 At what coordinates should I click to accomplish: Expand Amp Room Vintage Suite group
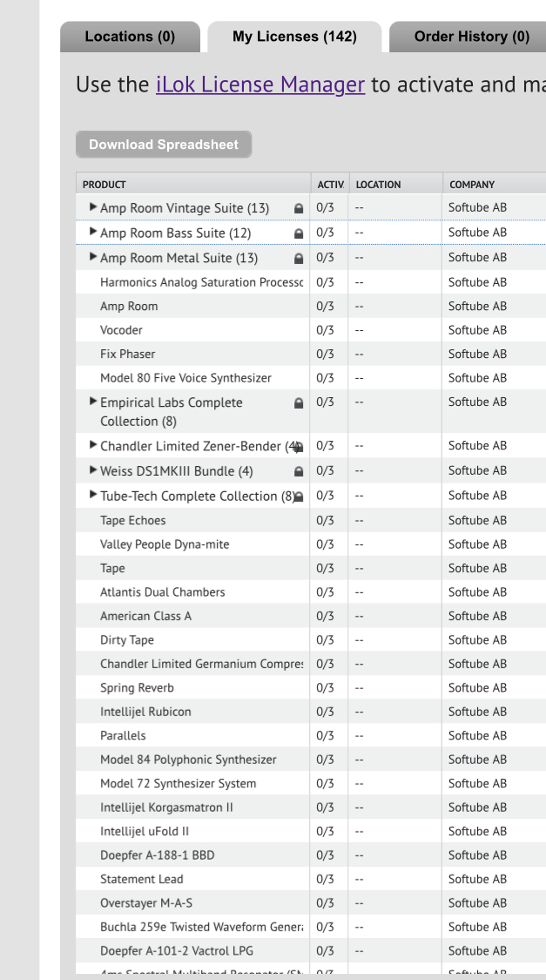[93, 207]
